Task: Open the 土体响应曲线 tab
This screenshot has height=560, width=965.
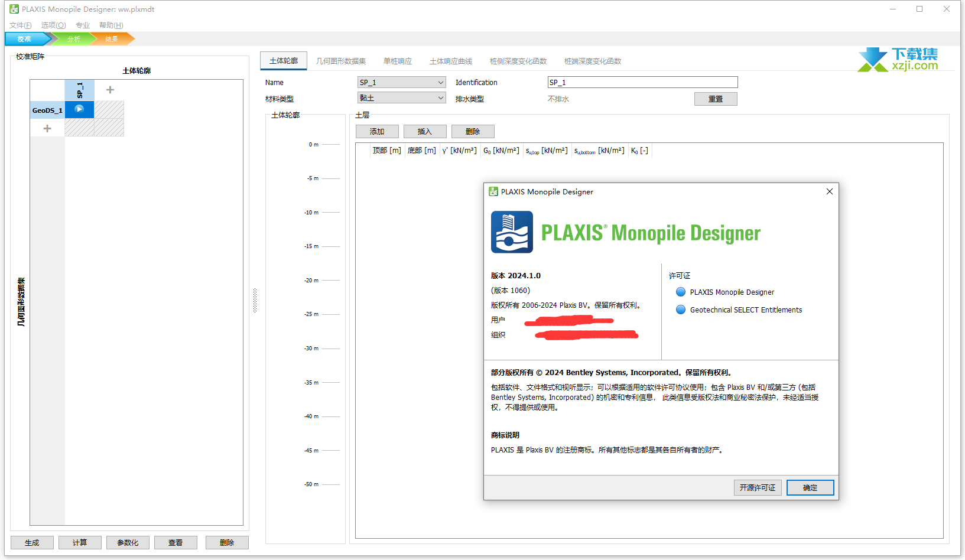Action: coord(451,61)
